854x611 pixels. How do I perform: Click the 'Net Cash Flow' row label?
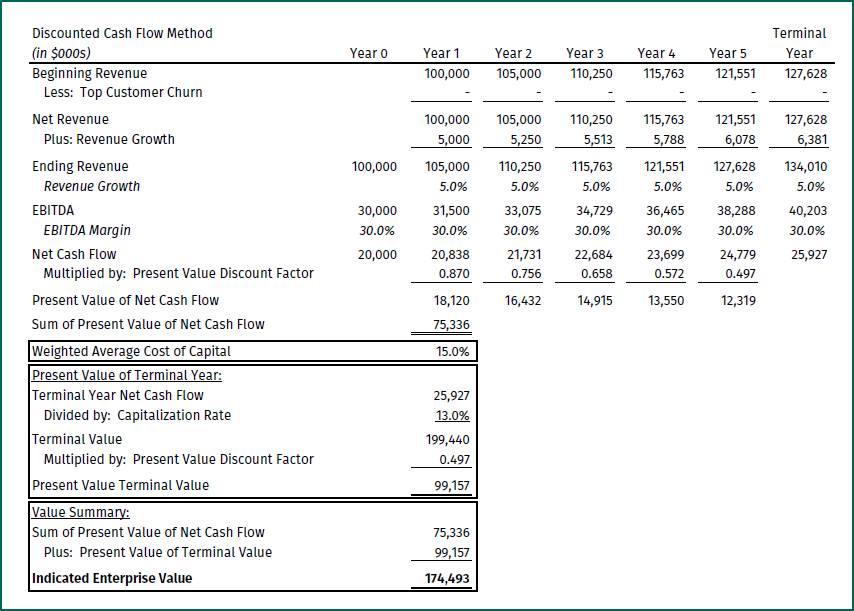pos(74,254)
